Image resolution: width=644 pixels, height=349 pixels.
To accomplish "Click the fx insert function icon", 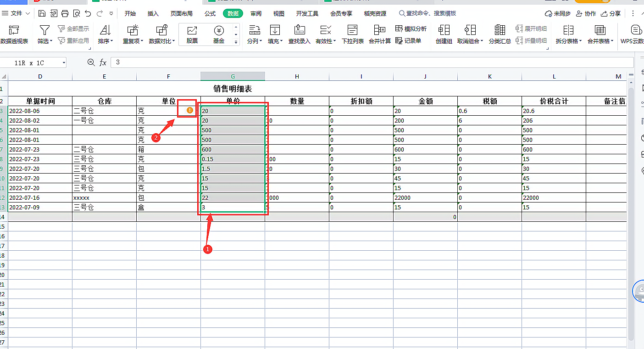I will click(103, 62).
